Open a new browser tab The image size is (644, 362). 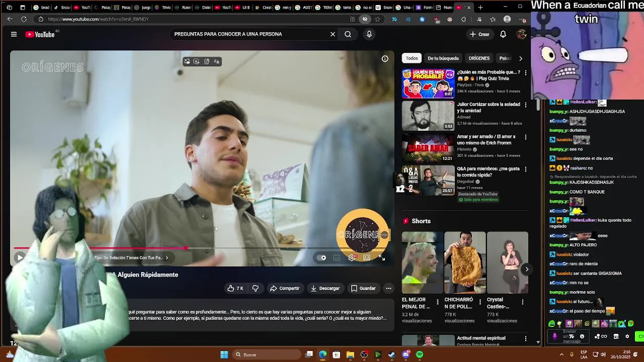point(480,8)
